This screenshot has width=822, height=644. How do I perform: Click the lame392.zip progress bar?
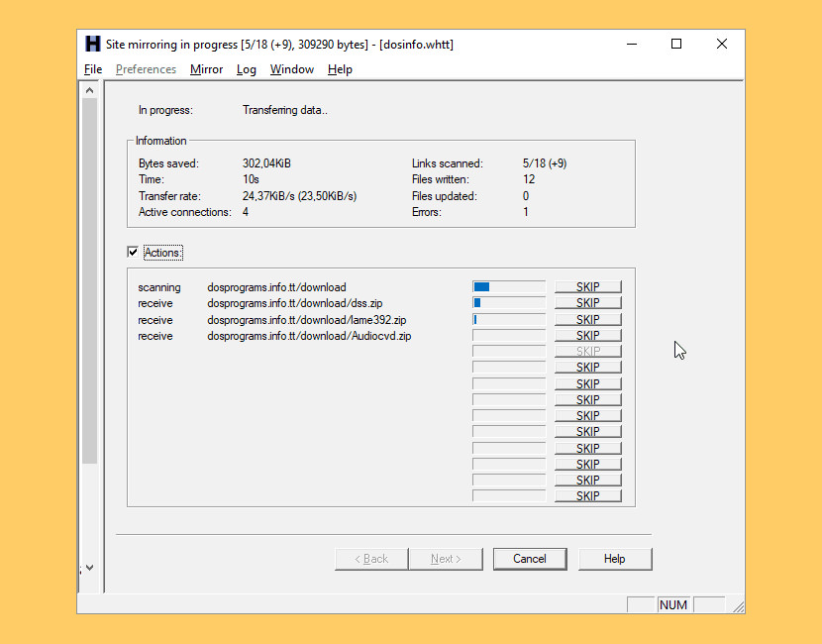click(x=508, y=319)
